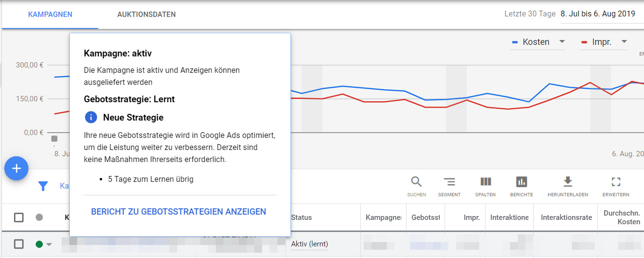Click the Erweitern fullscreen icon
The width and height of the screenshot is (644, 258).
[x=616, y=182]
